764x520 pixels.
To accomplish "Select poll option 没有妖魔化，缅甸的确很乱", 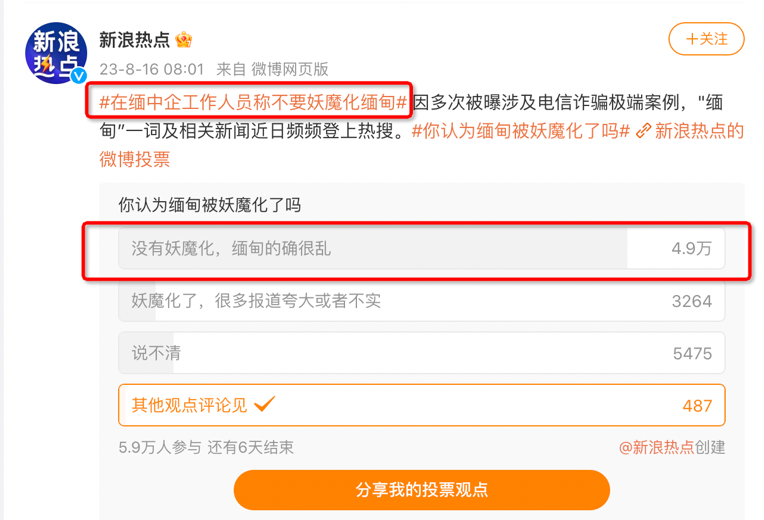I will click(421, 248).
